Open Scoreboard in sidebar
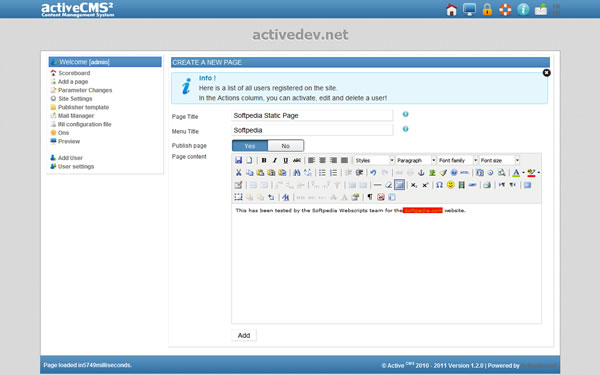This screenshot has width=600, height=375. (x=74, y=73)
